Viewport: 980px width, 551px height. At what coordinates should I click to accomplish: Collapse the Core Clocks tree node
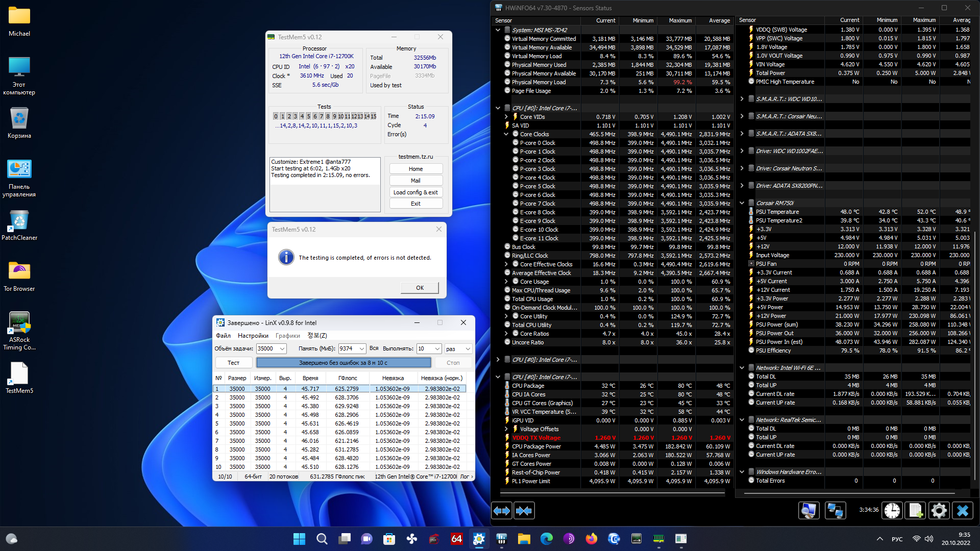(506, 134)
